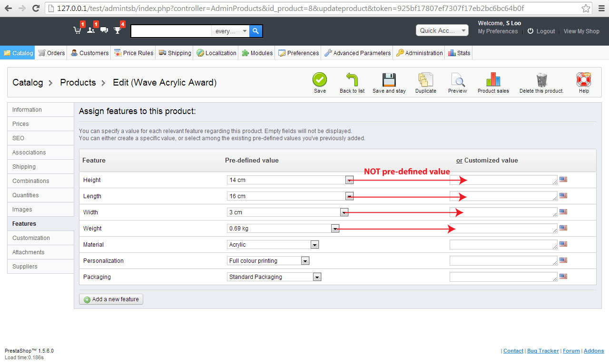The height and width of the screenshot is (364, 609).
Task: Open the Personalization value dropdown
Action: pos(268,261)
